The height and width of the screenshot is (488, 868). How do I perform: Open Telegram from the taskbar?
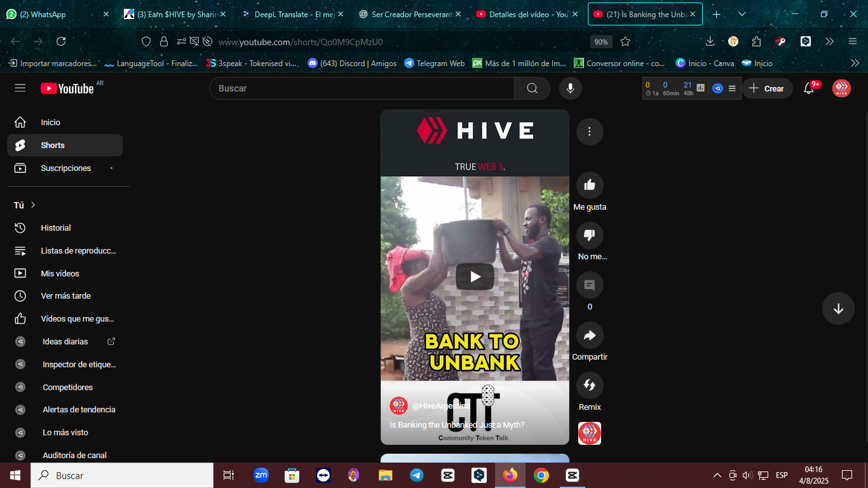pos(417,475)
